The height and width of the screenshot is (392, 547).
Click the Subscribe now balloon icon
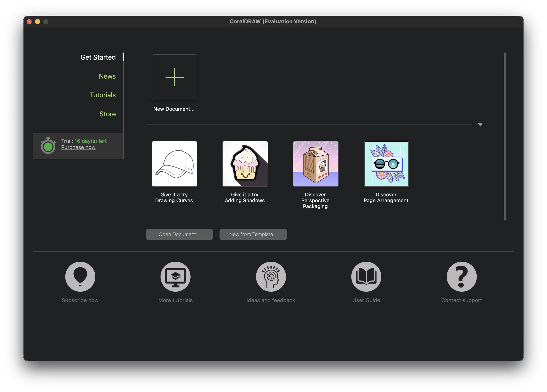tap(80, 276)
